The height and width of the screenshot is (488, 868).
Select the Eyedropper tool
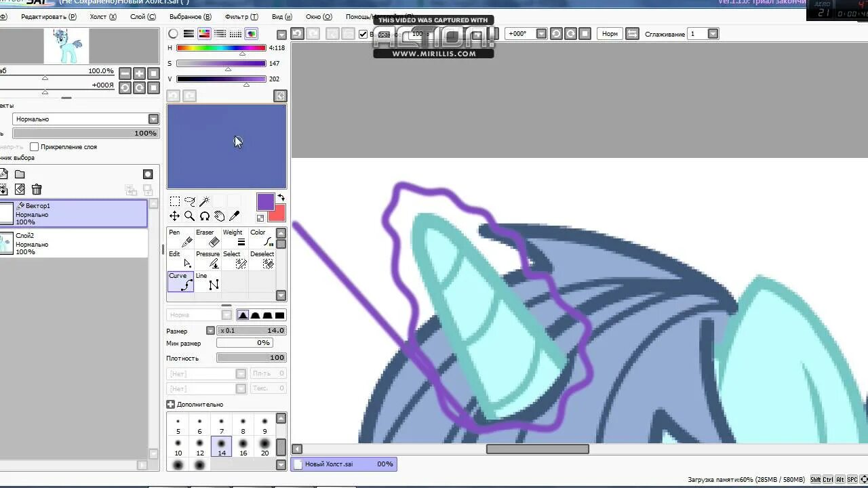coord(235,216)
